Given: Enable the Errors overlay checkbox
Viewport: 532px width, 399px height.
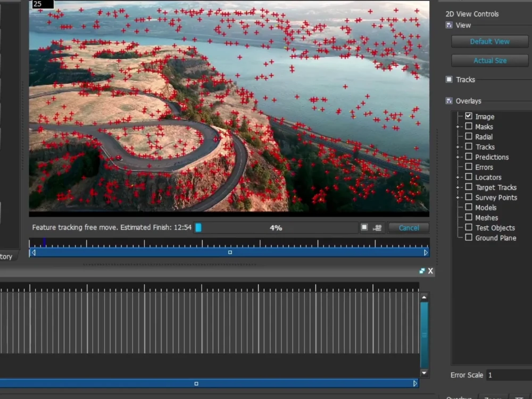Looking at the screenshot, I should 469,167.
